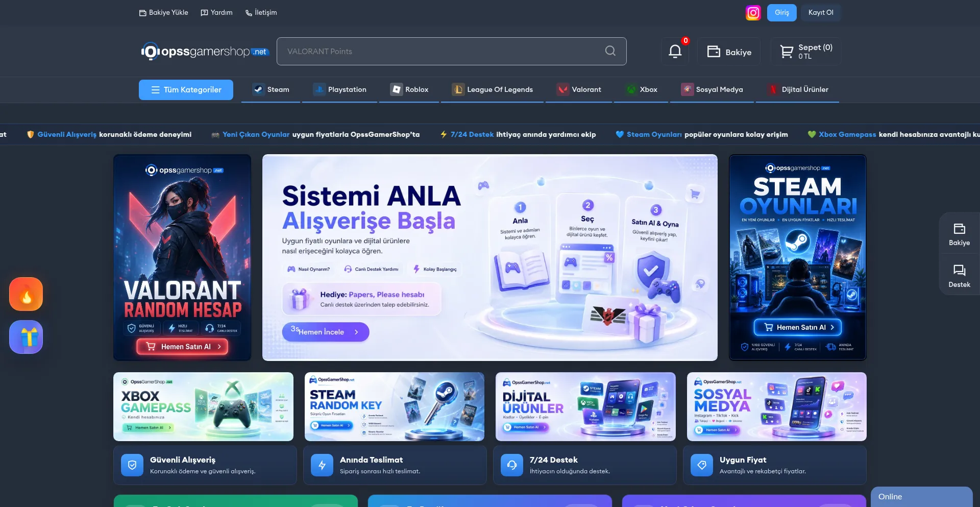Open the Sosyal Medya promo card
This screenshot has height=507, width=980.
pyautogui.click(x=776, y=406)
